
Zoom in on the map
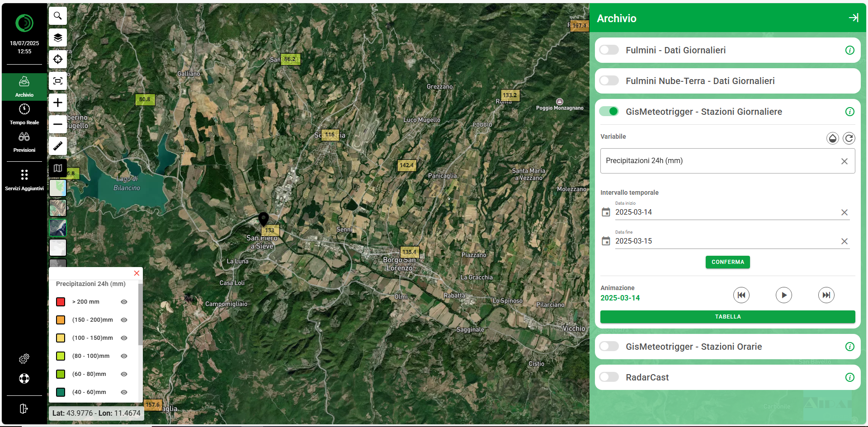coord(58,103)
